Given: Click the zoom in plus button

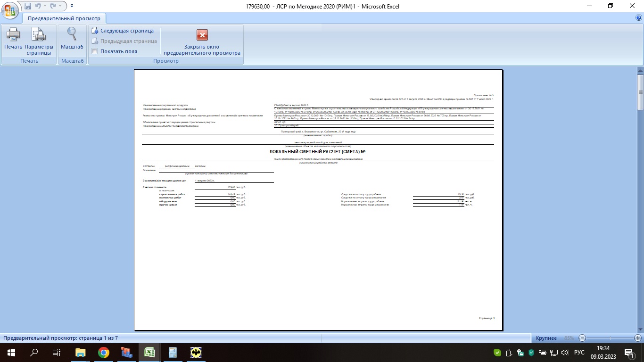Looking at the screenshot, I should click(x=638, y=338).
